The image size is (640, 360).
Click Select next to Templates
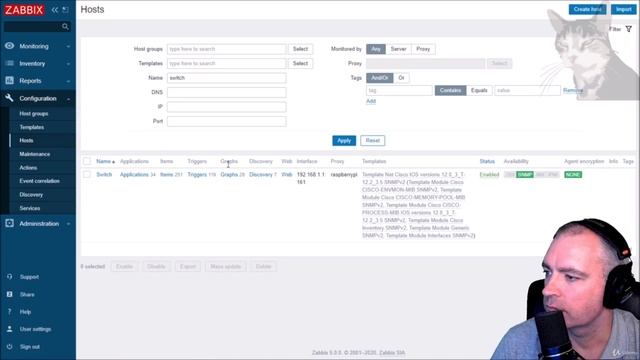300,63
